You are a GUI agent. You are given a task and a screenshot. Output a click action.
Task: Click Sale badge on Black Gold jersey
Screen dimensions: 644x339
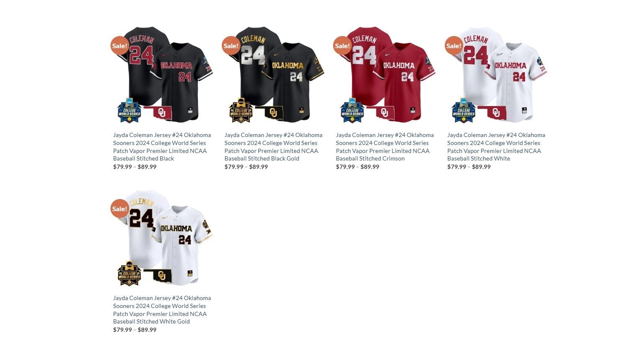click(x=231, y=46)
